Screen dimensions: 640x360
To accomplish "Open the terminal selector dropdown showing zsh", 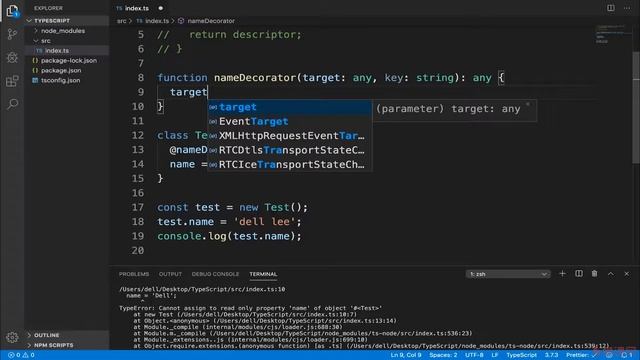I will [508, 274].
